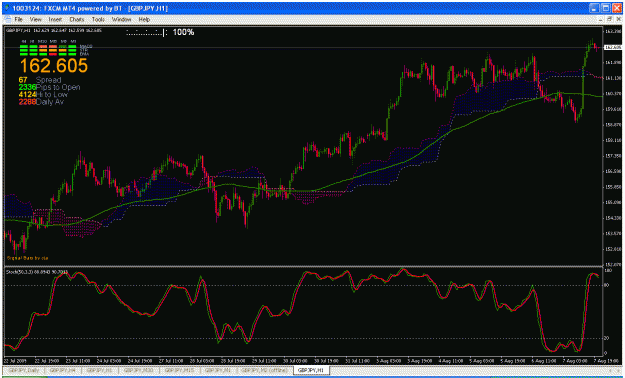Click the '2288 Daily Av' reading
This screenshot has height=378, width=625.
coord(41,102)
